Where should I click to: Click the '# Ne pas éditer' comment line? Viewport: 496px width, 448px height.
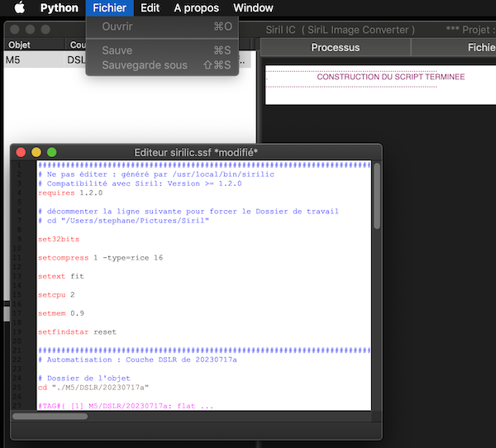(156, 174)
